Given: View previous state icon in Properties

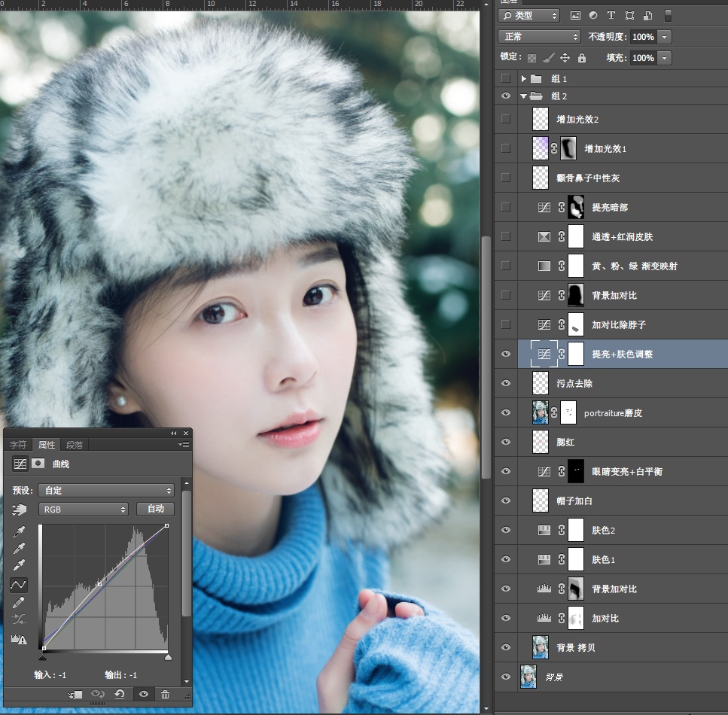Looking at the screenshot, I should pyautogui.click(x=98, y=694).
